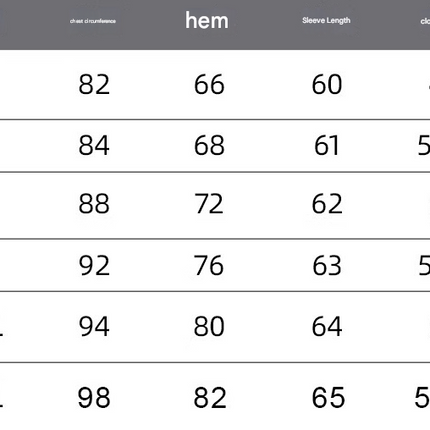Viewport: 430px width, 430px height.
Task: Click sleeve length value 64
Action: click(x=327, y=326)
